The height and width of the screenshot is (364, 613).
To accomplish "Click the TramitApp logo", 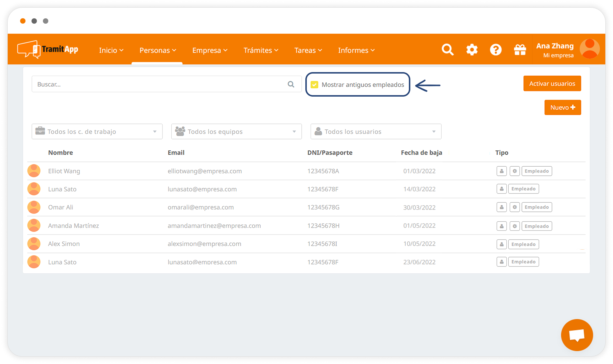I will 48,49.
